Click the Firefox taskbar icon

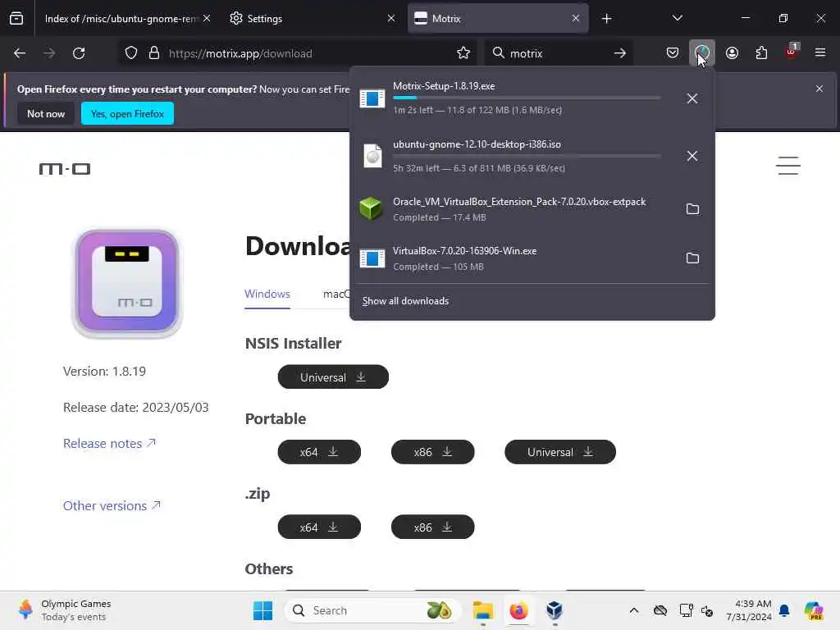point(518,610)
